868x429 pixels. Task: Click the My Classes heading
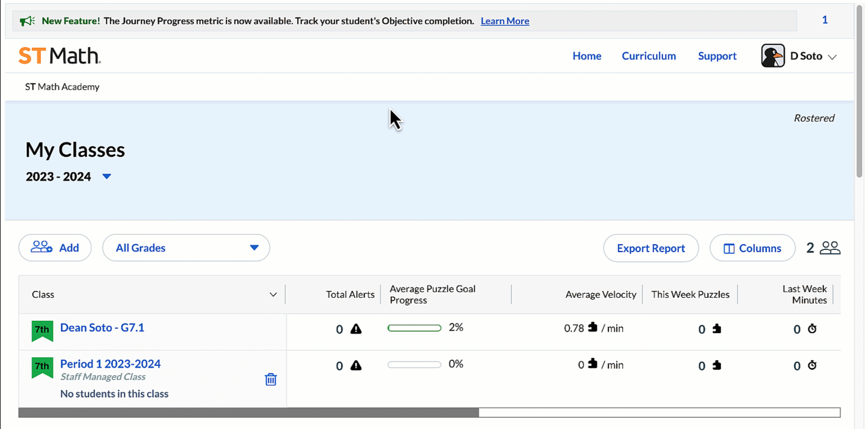pyautogui.click(x=75, y=150)
